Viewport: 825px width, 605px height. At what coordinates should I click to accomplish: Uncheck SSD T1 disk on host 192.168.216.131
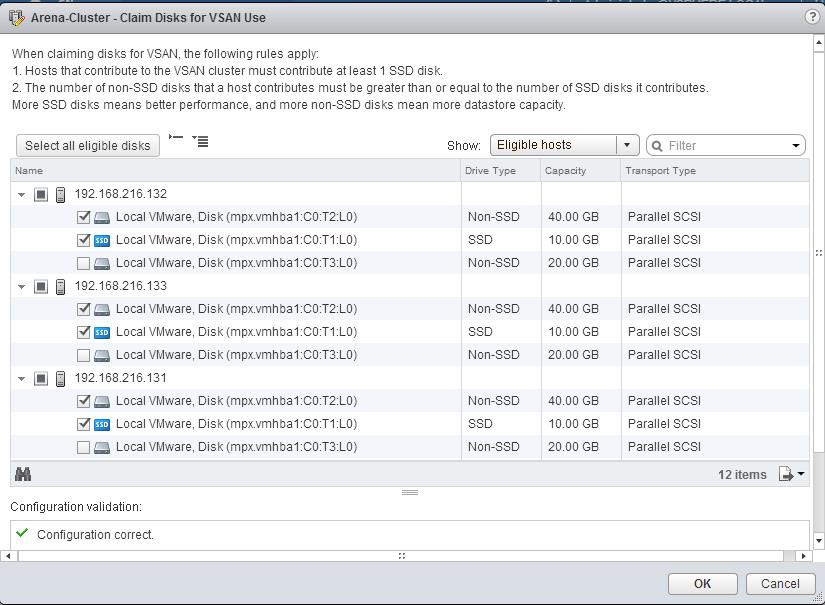click(x=83, y=424)
